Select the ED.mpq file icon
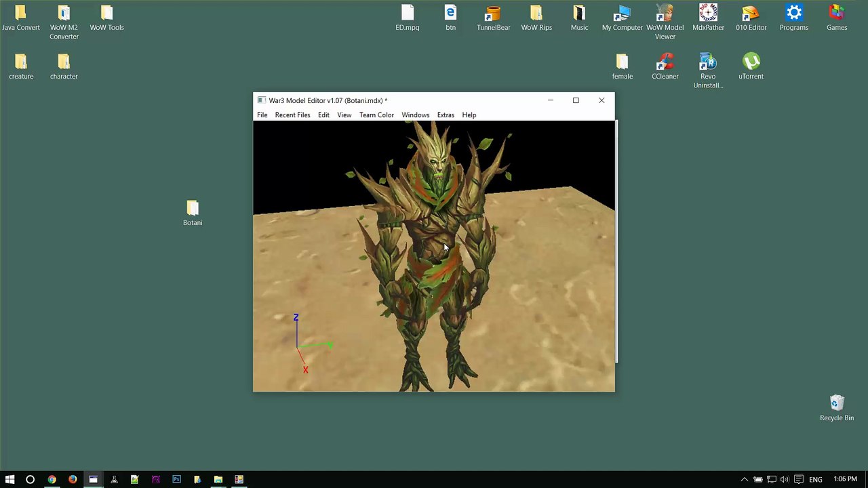The image size is (868, 488). pos(408,18)
